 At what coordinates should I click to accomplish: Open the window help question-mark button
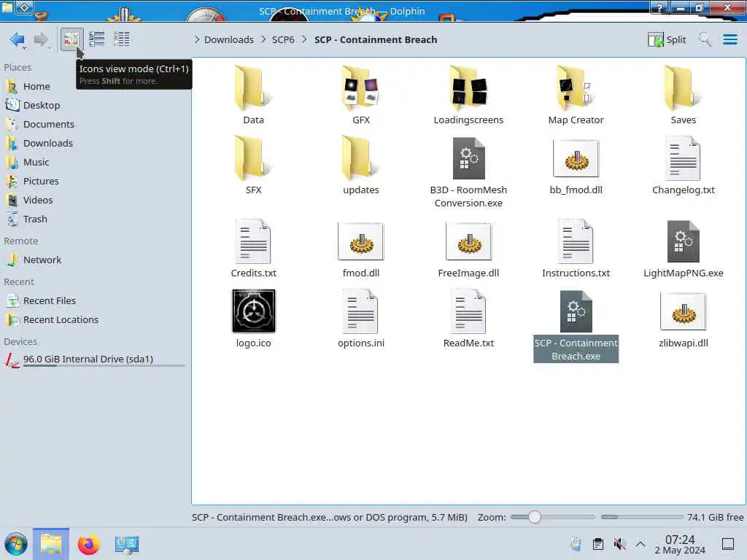point(659,7)
